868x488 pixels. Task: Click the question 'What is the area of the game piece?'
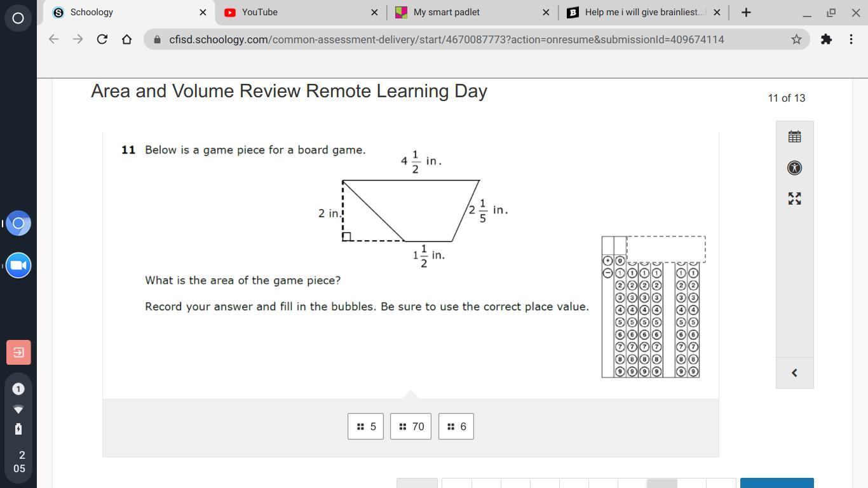click(243, 280)
